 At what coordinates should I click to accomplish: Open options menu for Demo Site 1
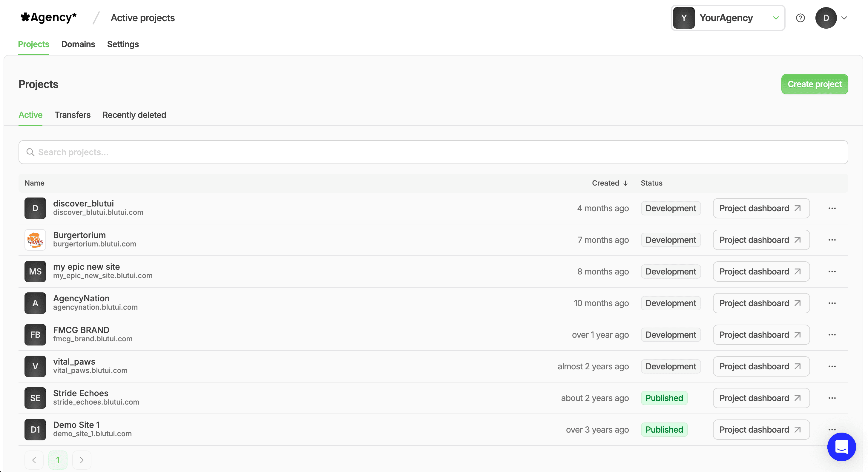tap(832, 430)
